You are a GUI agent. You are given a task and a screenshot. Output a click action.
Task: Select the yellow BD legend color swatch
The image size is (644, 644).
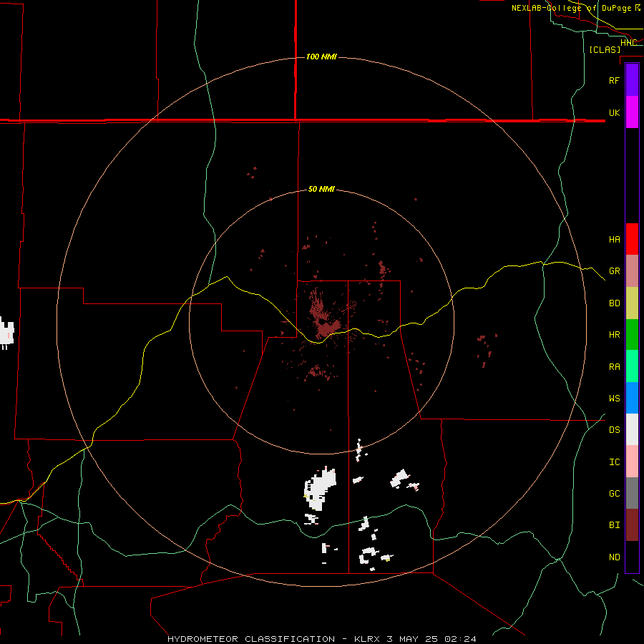pyautogui.click(x=632, y=303)
